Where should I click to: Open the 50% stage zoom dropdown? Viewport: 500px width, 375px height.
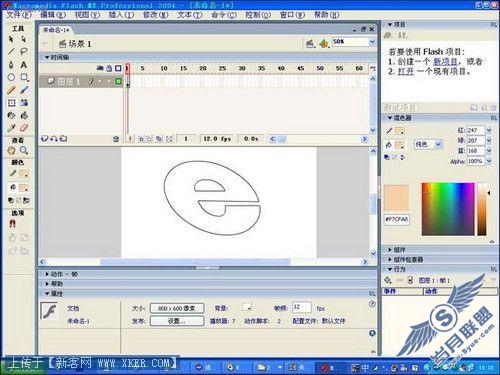(372, 42)
